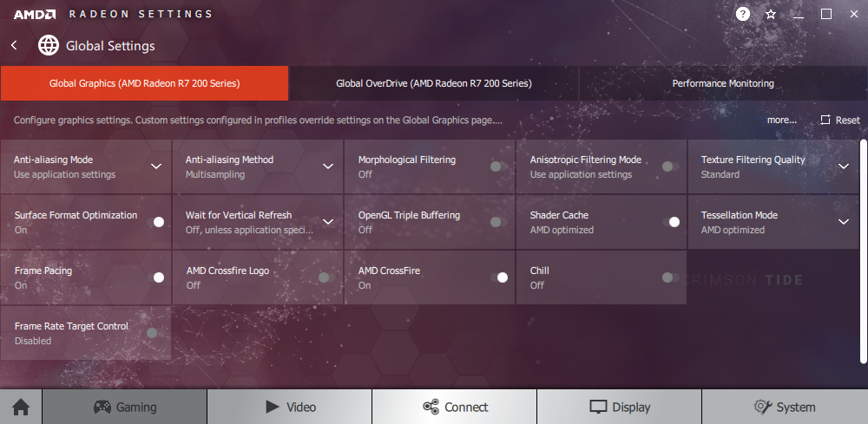
Task: Click 'Off, unless application speci...' text
Action: (250, 230)
